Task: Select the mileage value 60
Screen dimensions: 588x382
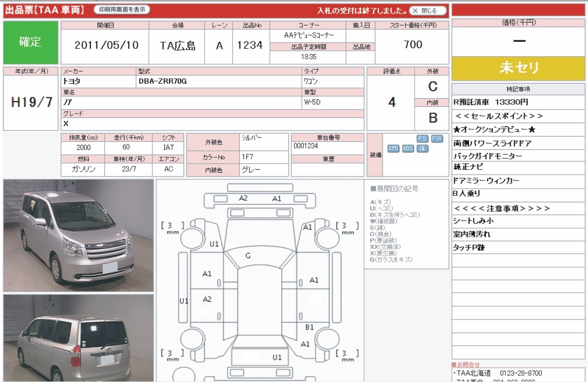Action: coord(126,147)
